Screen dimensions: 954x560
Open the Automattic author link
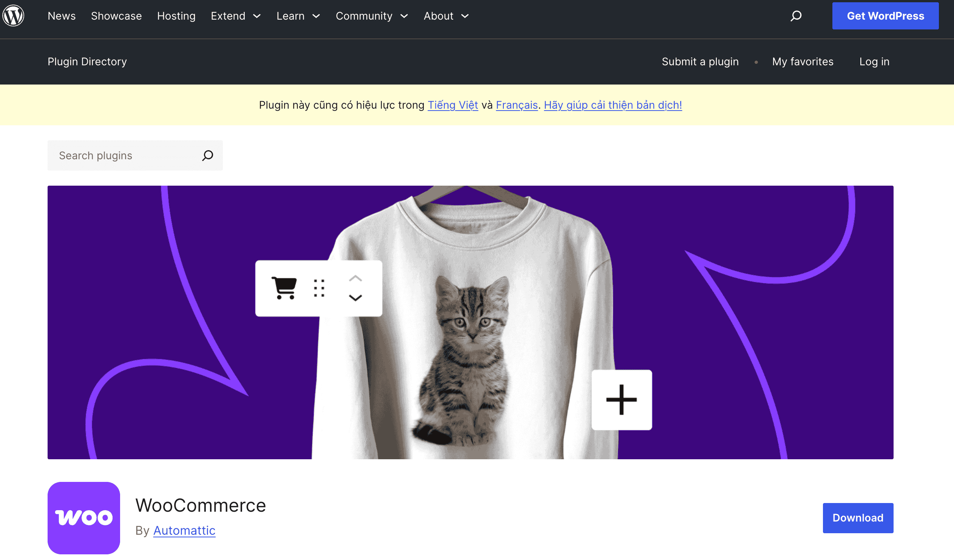point(184,531)
